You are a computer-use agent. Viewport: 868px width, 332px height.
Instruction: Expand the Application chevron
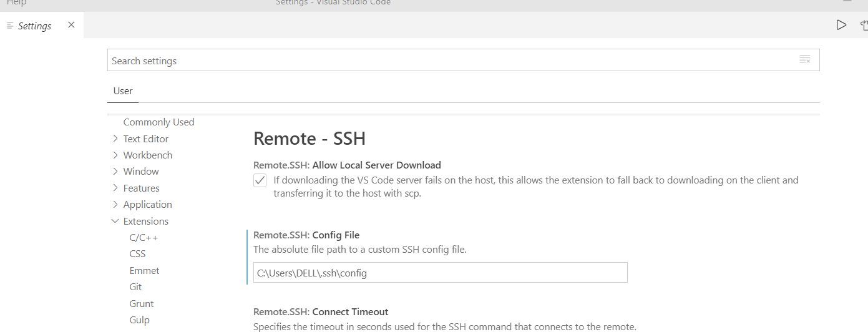[x=115, y=204]
